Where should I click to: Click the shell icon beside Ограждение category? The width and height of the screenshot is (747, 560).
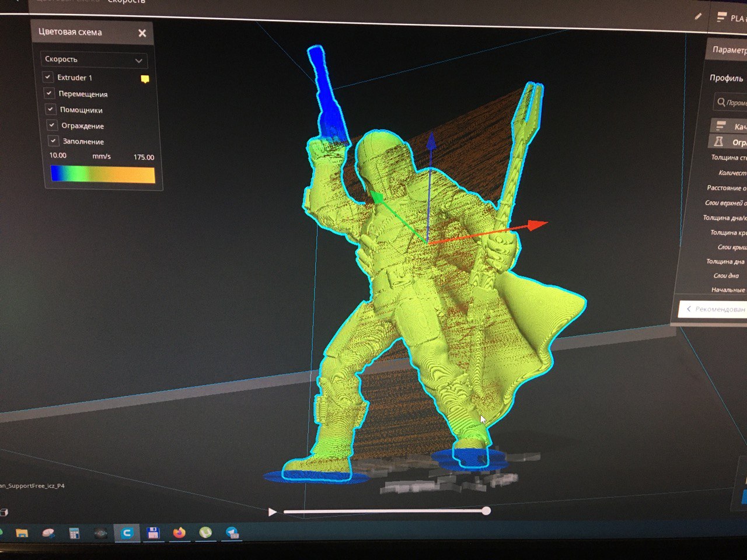click(x=719, y=142)
